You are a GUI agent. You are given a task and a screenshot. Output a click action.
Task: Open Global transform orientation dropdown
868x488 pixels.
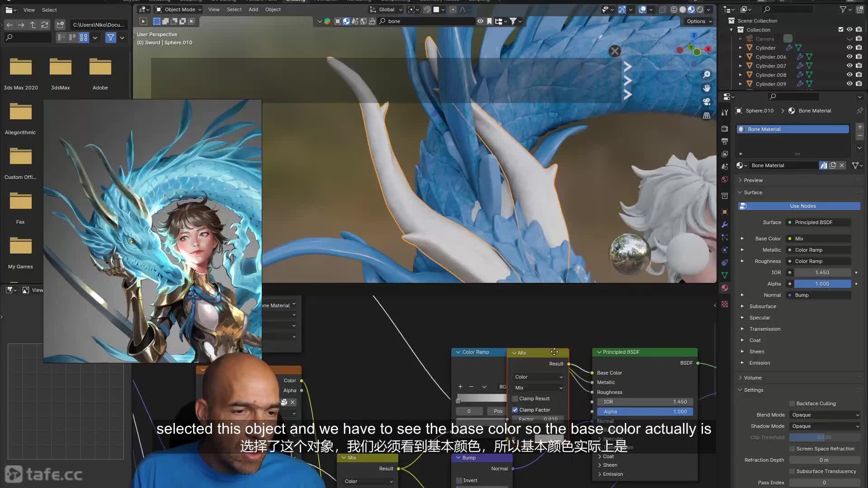pos(386,9)
